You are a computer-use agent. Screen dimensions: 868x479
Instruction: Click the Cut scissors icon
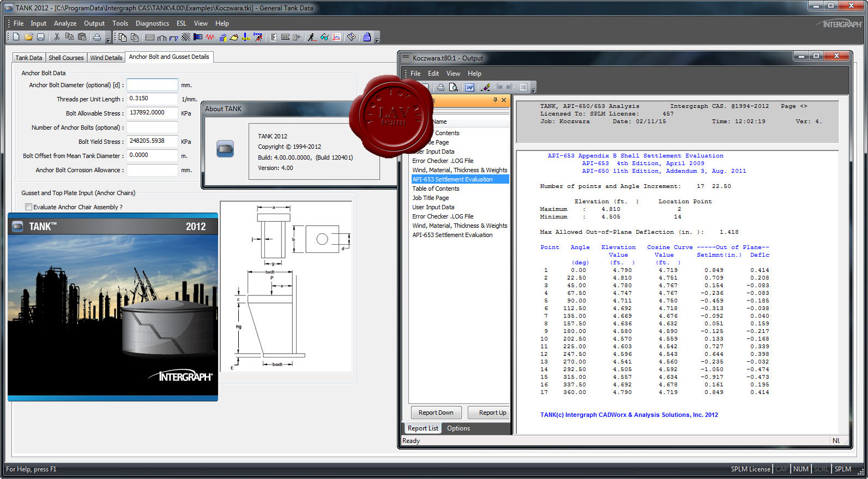coord(57,37)
